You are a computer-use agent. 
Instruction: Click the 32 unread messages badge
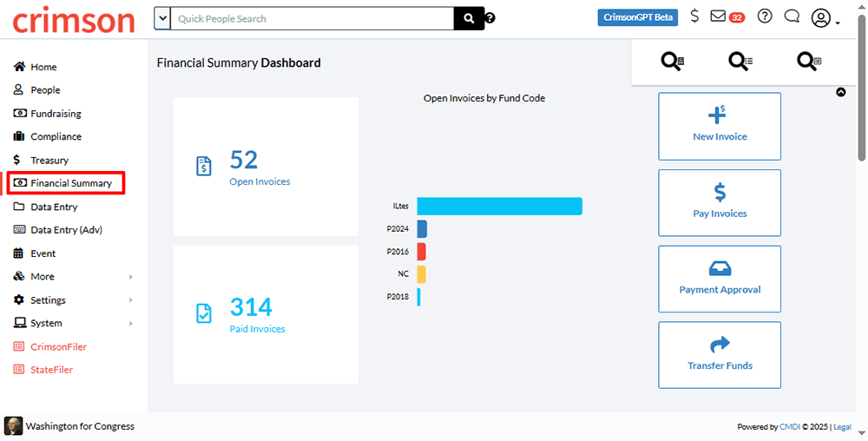point(736,17)
